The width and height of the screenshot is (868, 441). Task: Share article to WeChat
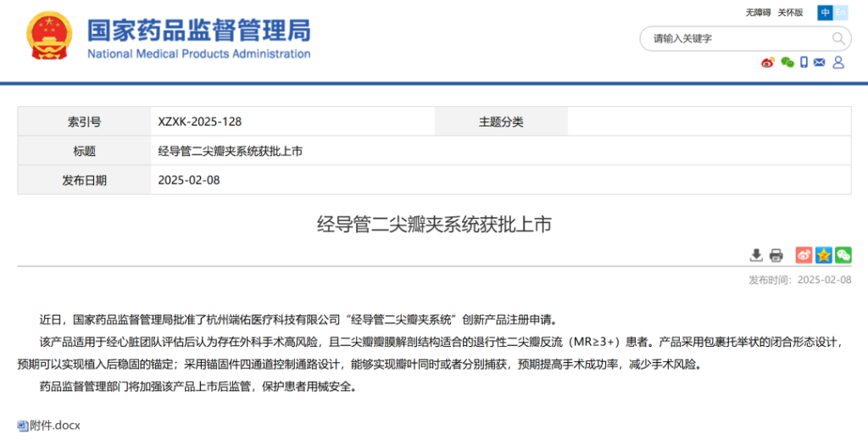click(x=843, y=255)
